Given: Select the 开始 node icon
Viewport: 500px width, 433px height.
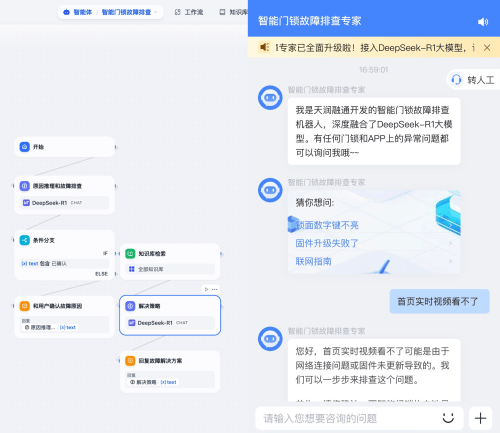Looking at the screenshot, I should click(25, 147).
